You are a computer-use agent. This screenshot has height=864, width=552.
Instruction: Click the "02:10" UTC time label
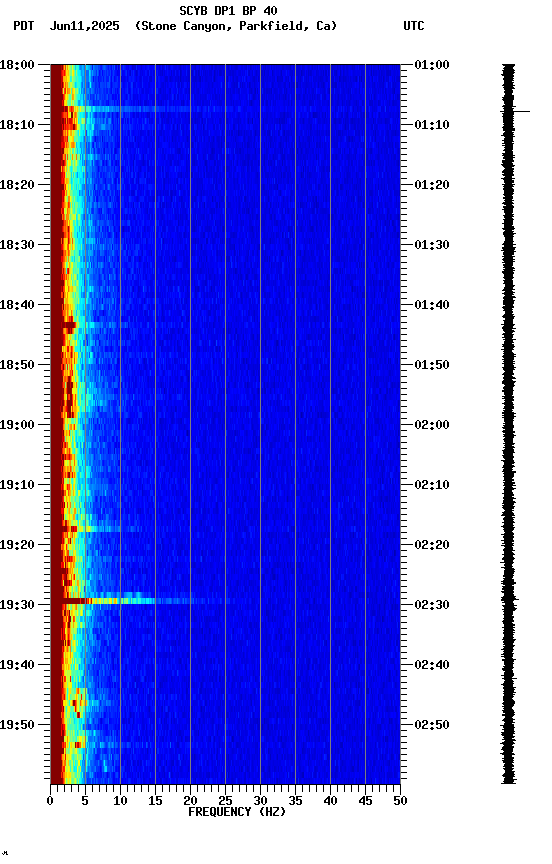[x=432, y=485]
